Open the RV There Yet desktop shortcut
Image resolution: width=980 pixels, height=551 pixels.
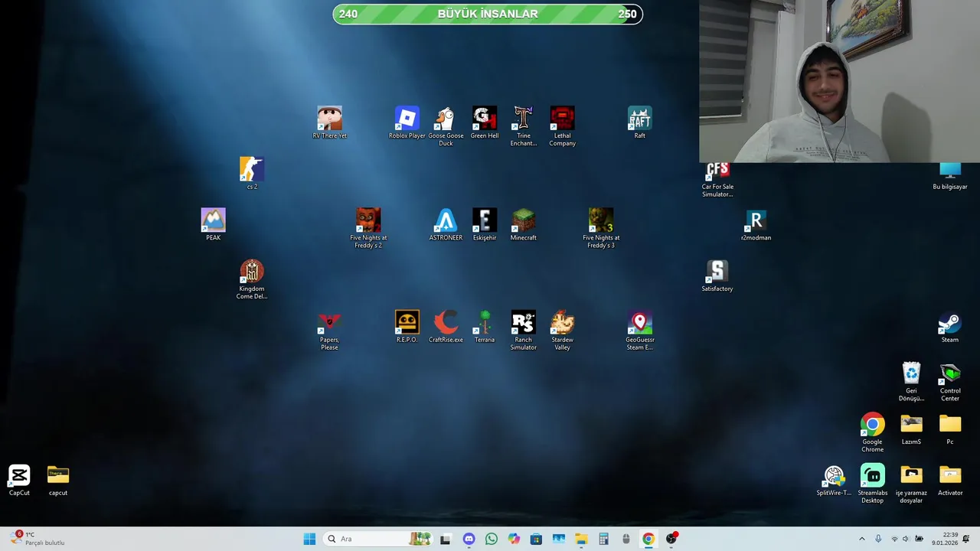click(329, 122)
